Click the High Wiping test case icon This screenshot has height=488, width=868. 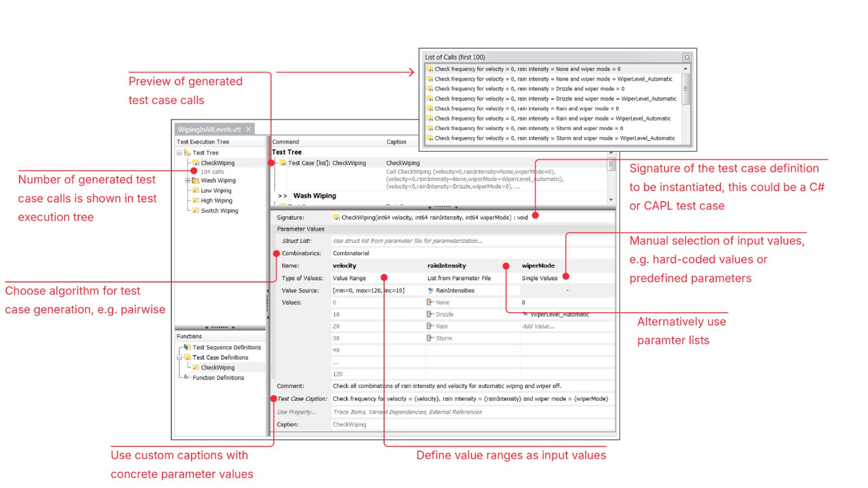click(196, 201)
